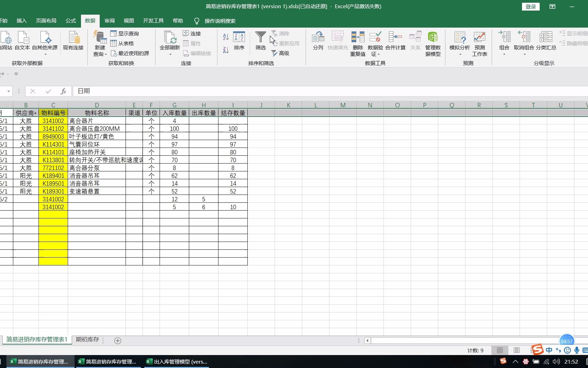Click the insert function fx icon

[x=63, y=91]
